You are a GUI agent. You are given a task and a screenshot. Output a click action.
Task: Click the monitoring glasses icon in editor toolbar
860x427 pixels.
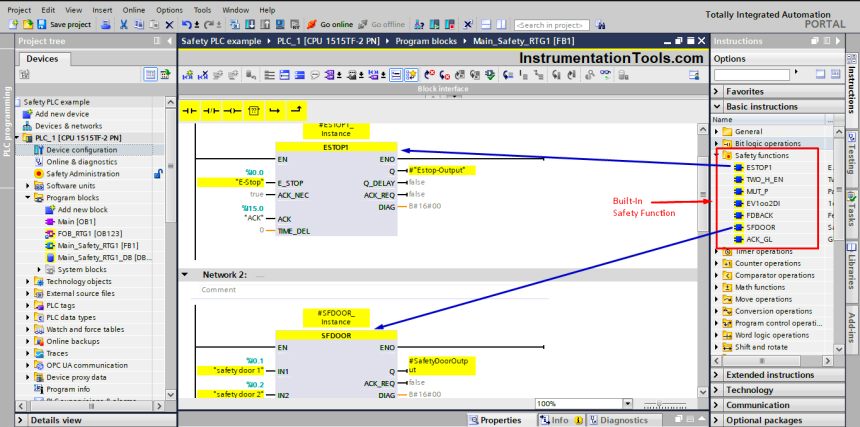(605, 75)
